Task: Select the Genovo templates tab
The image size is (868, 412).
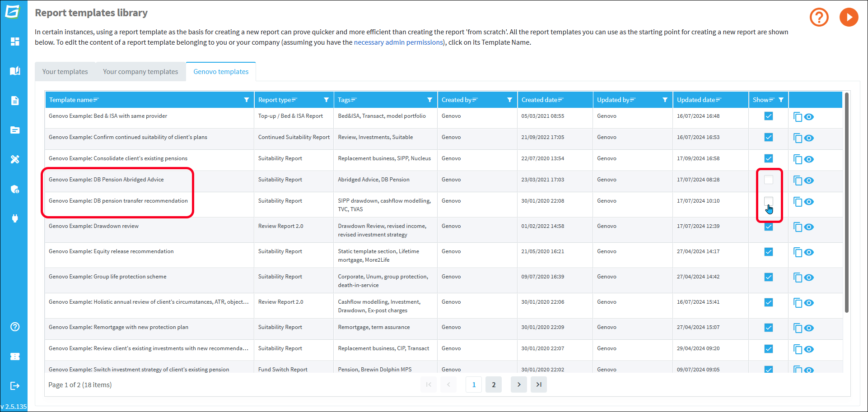Action: pyautogui.click(x=221, y=72)
